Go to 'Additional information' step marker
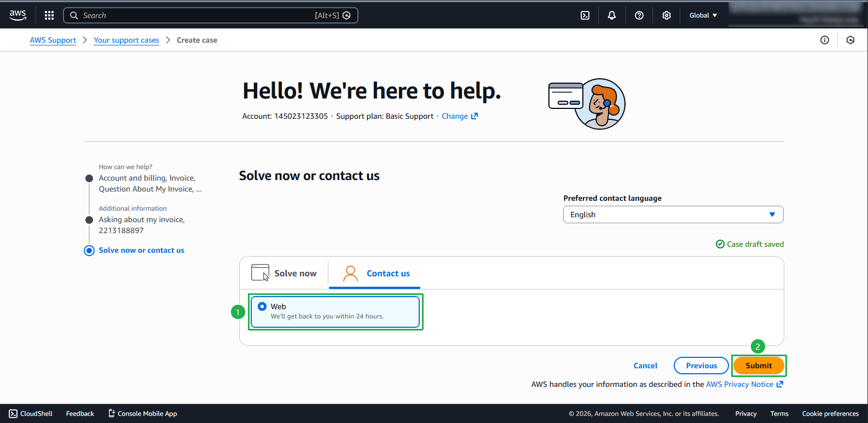The image size is (868, 423). [x=89, y=220]
